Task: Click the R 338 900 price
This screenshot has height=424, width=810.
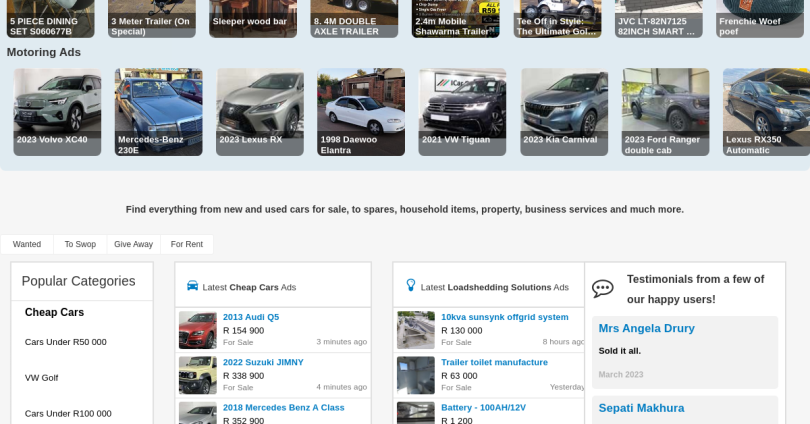Action: [243, 376]
